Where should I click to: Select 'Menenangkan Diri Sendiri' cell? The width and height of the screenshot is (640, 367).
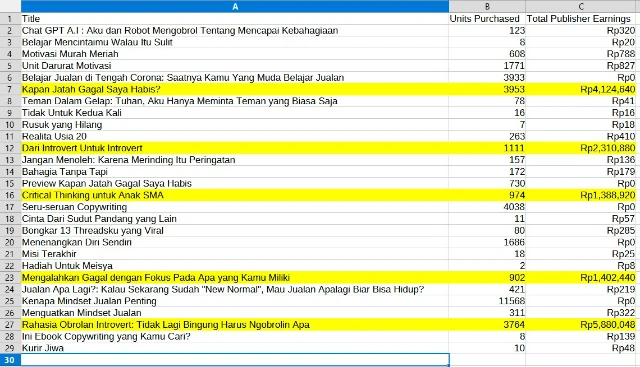tap(235, 242)
